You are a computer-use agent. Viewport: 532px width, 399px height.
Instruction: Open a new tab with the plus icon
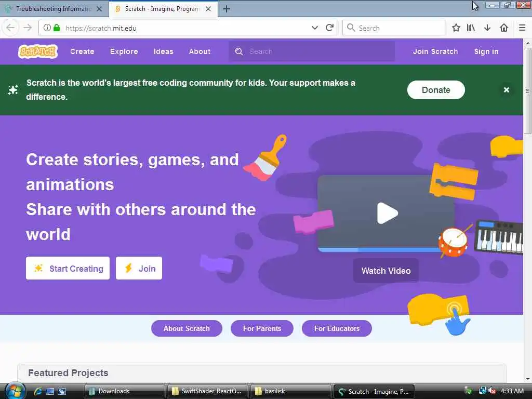pos(227,9)
